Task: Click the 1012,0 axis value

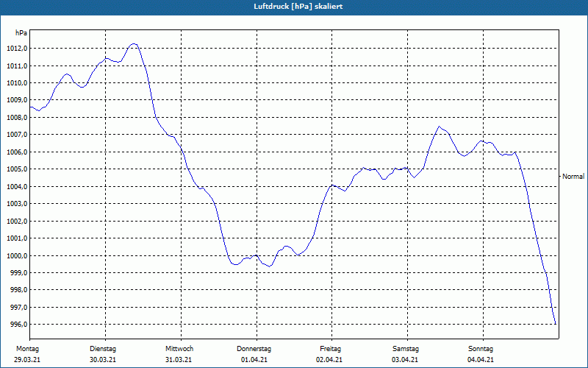Action: click(17, 49)
